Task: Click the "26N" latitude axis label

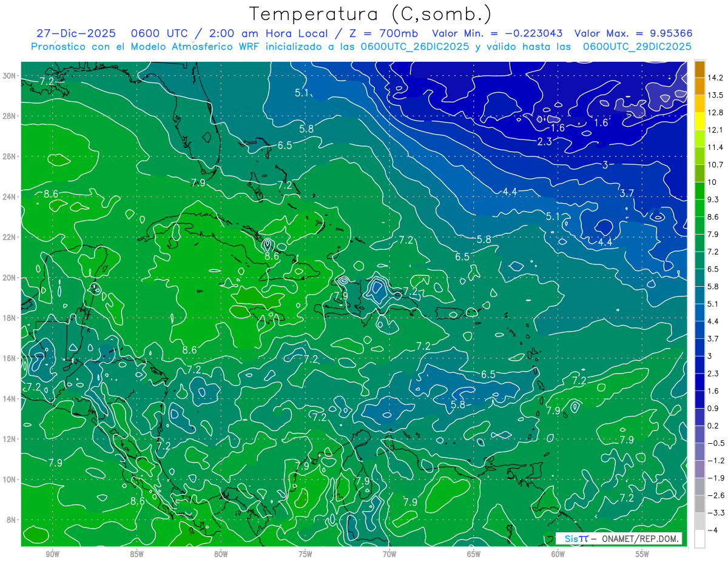Action: (x=10, y=156)
